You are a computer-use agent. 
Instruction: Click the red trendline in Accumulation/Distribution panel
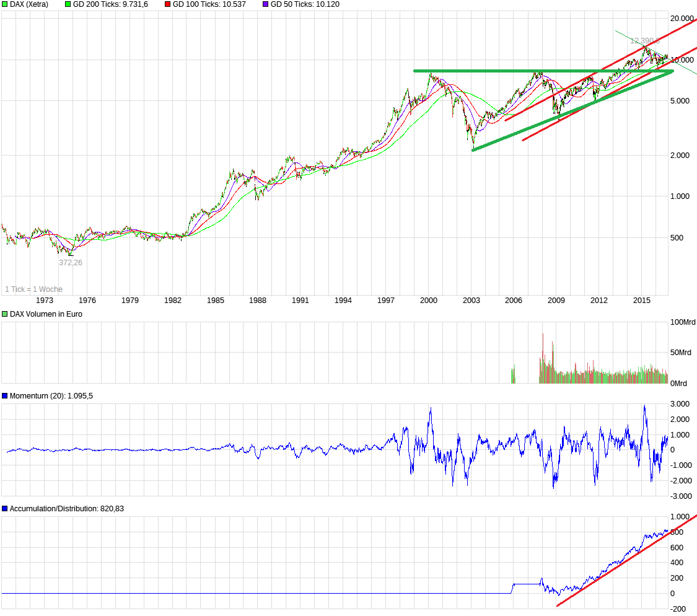[x=627, y=560]
